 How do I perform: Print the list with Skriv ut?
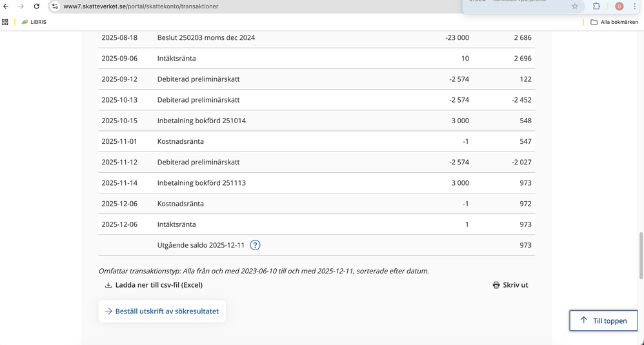(x=510, y=285)
